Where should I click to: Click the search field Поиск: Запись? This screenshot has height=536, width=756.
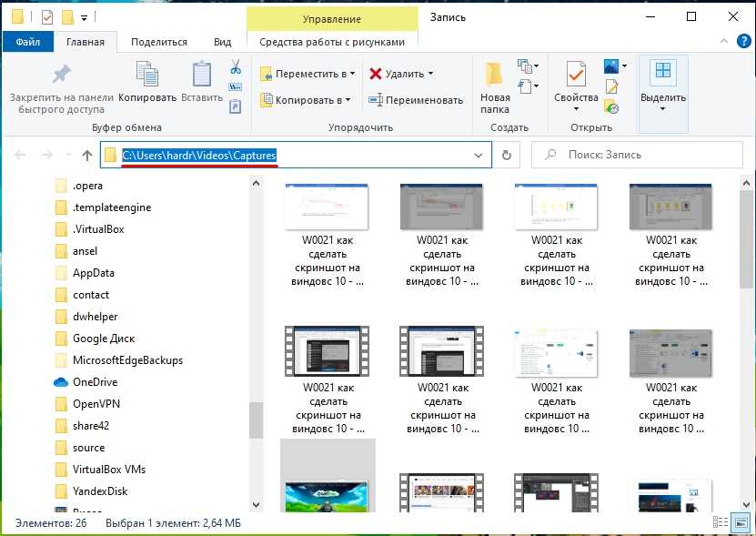point(637,156)
